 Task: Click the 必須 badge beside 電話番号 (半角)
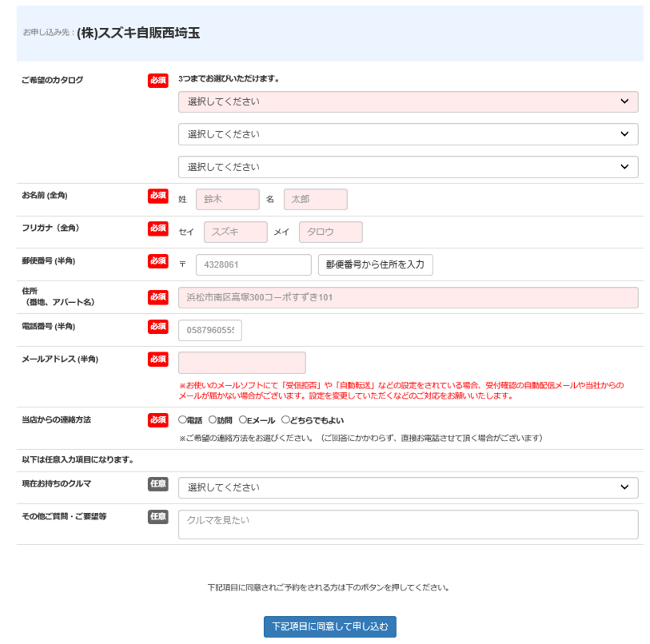tap(158, 327)
